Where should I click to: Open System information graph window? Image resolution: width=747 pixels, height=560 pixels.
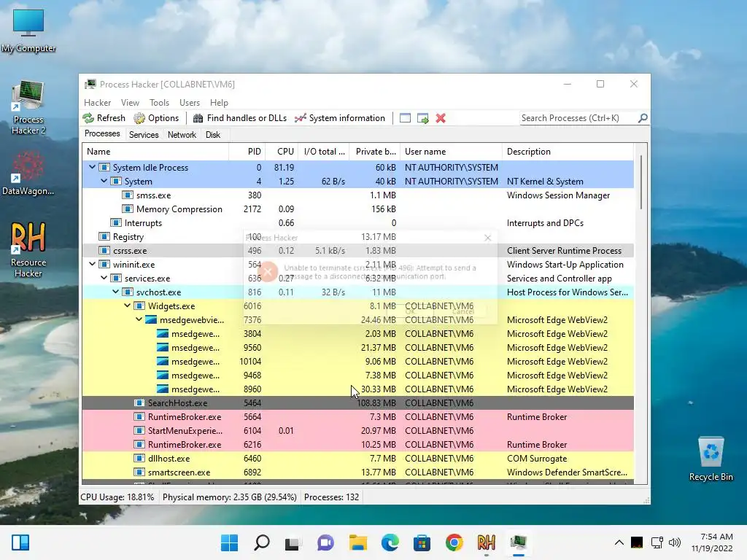coord(340,118)
